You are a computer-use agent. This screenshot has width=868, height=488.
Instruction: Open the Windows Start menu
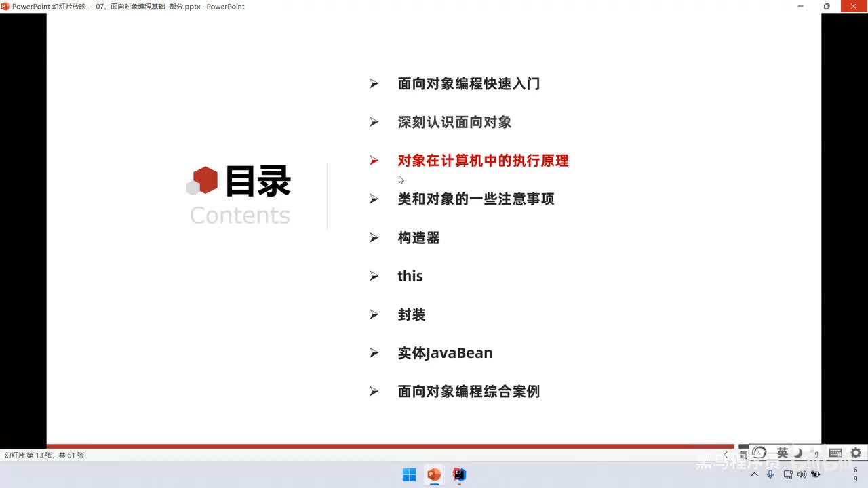click(410, 474)
